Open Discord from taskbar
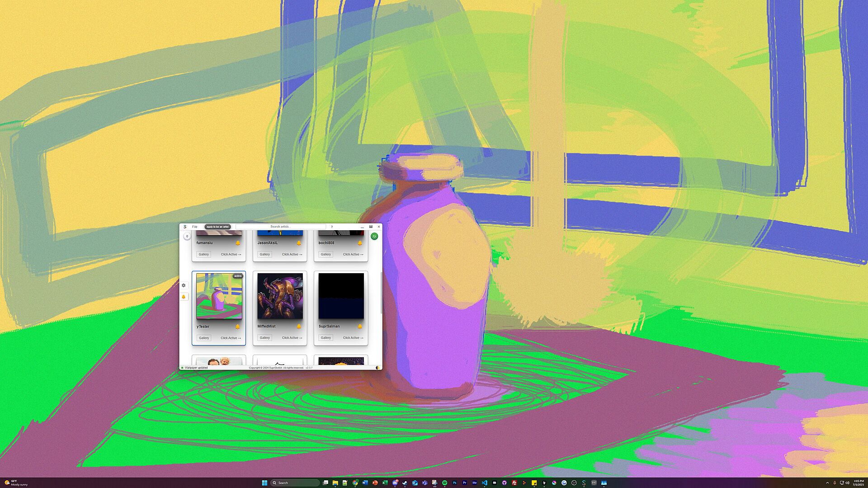 tap(395, 483)
